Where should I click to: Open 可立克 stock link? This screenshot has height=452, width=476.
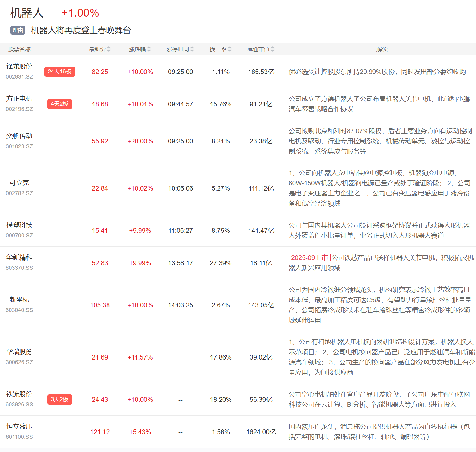[x=19, y=183]
